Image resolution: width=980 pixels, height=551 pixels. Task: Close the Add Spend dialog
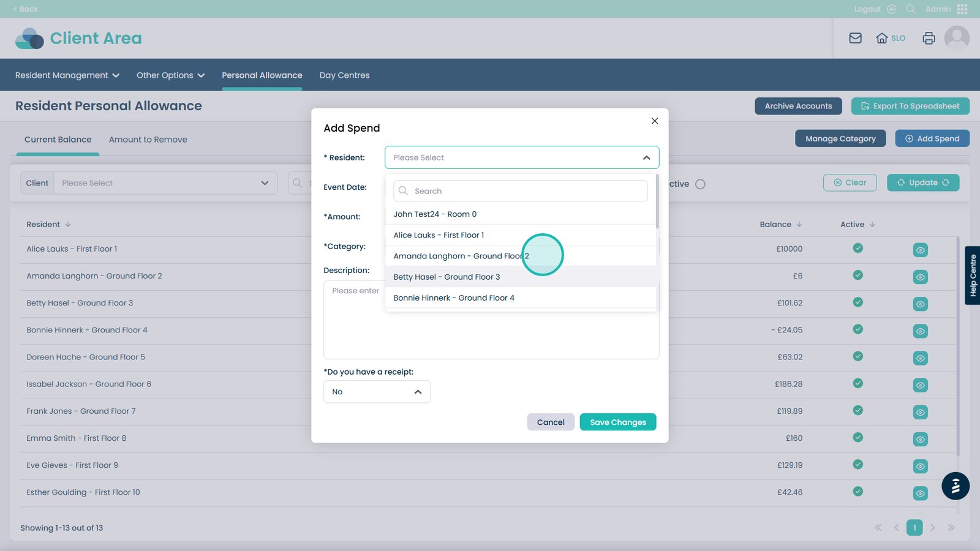[x=655, y=121]
